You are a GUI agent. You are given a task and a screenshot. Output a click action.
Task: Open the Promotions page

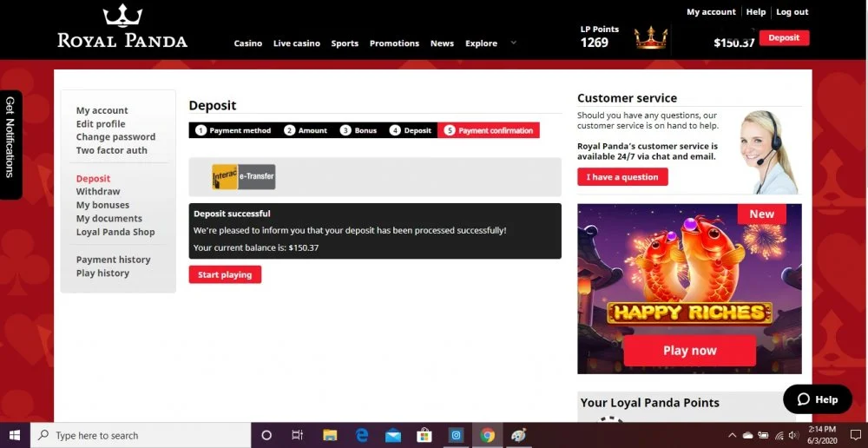pyautogui.click(x=395, y=43)
